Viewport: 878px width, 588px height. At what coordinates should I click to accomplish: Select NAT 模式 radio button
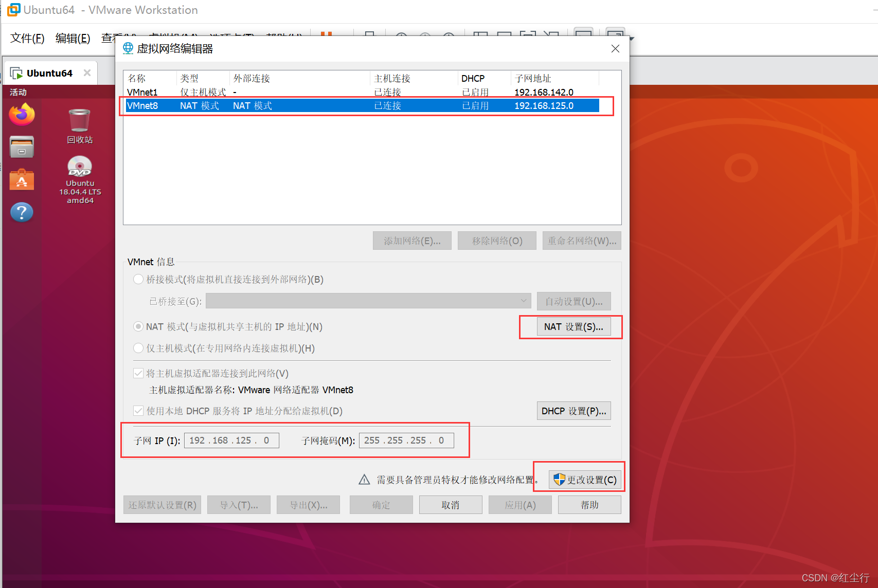tap(138, 326)
